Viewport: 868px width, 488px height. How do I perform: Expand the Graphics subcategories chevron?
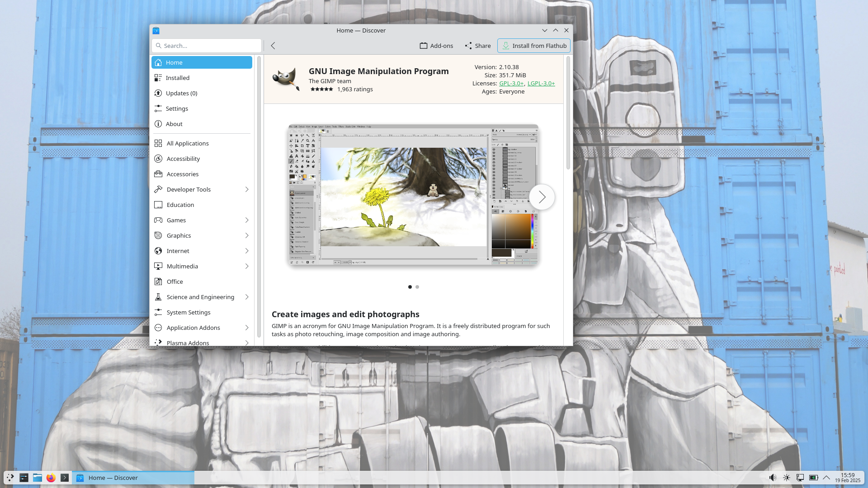click(247, 235)
